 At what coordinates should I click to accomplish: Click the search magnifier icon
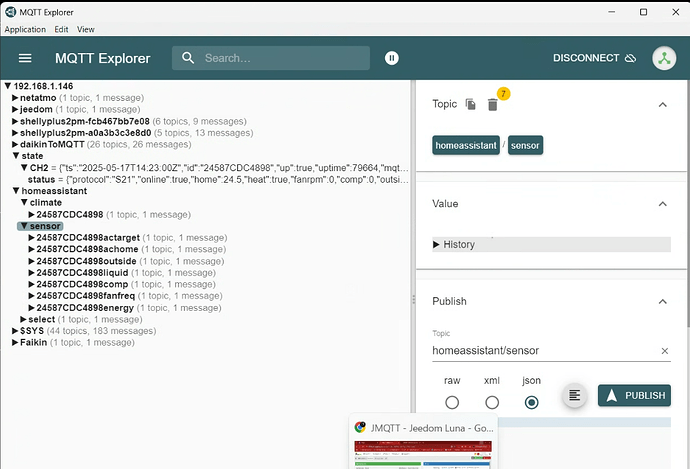click(188, 58)
